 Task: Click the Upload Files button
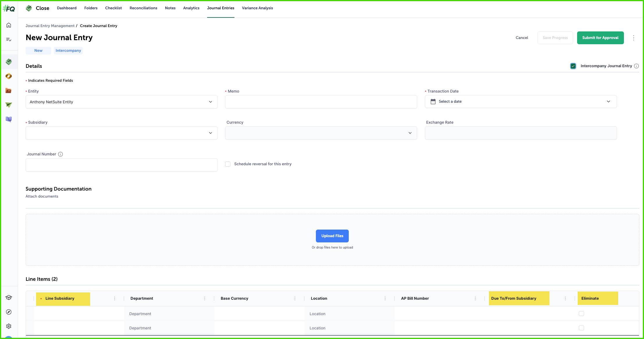[332, 236]
